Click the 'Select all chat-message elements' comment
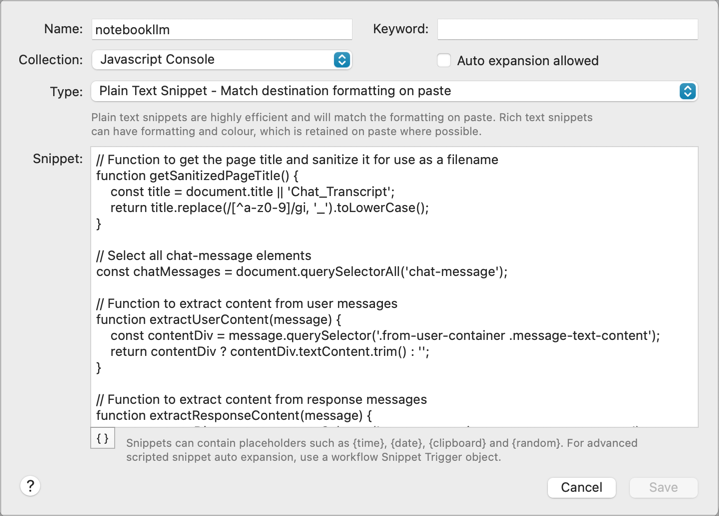 (x=204, y=256)
